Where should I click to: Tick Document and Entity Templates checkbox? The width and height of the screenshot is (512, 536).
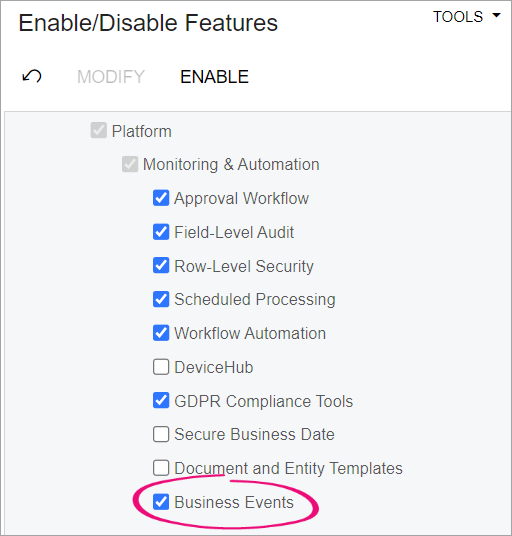161,468
